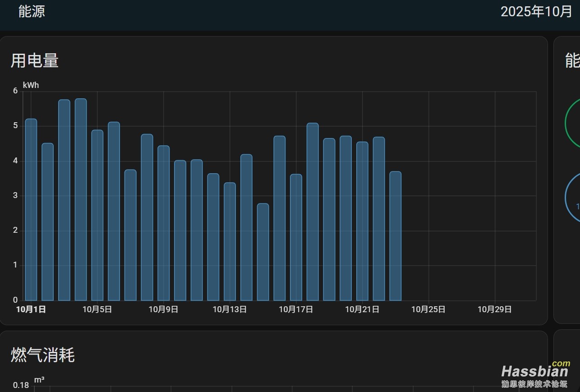
Task: Click the October 7 usage bar
Action: 130,235
